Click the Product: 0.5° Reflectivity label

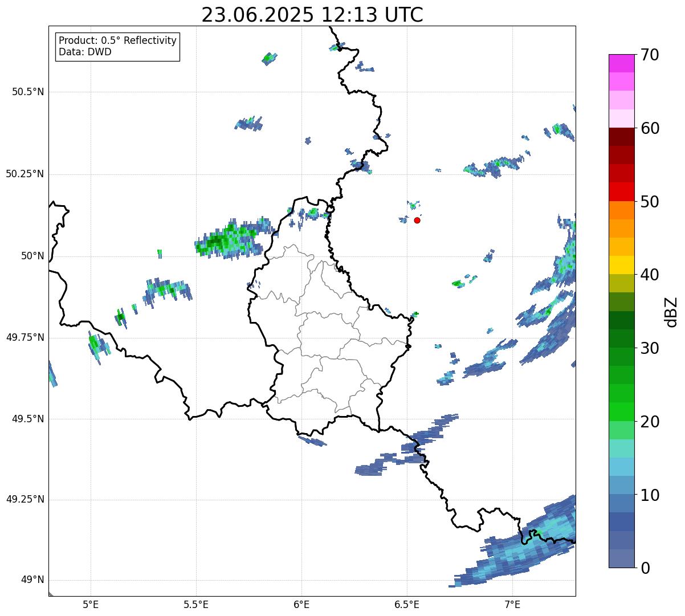pos(117,41)
